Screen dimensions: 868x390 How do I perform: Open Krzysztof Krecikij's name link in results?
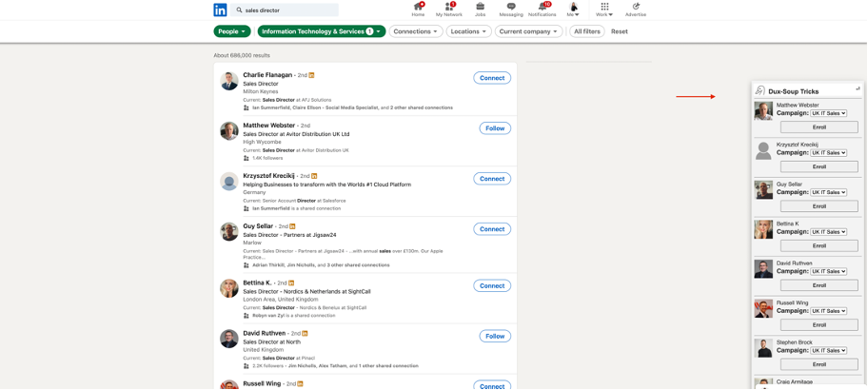[268, 175]
